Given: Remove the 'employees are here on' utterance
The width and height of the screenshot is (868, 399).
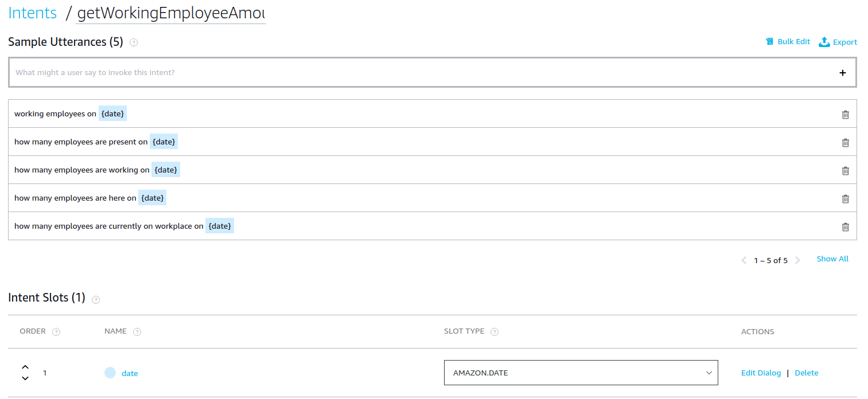Looking at the screenshot, I should (x=845, y=198).
